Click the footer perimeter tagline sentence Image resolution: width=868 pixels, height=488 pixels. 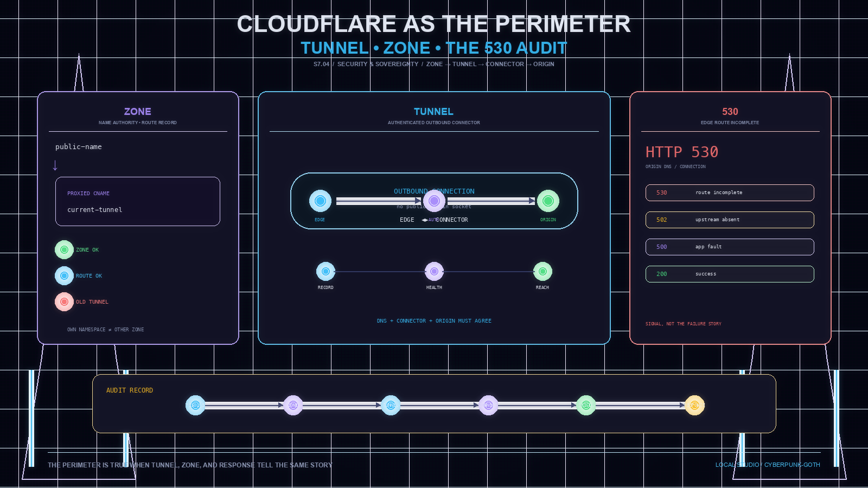point(190,465)
